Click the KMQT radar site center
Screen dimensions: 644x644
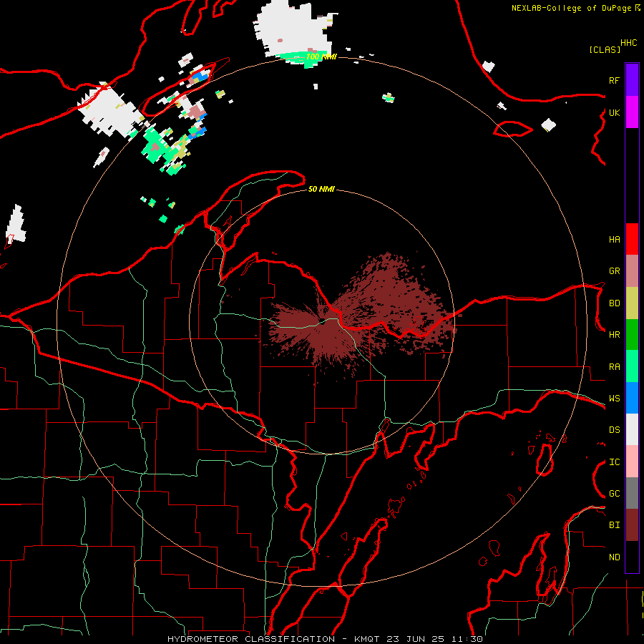pos(323,323)
